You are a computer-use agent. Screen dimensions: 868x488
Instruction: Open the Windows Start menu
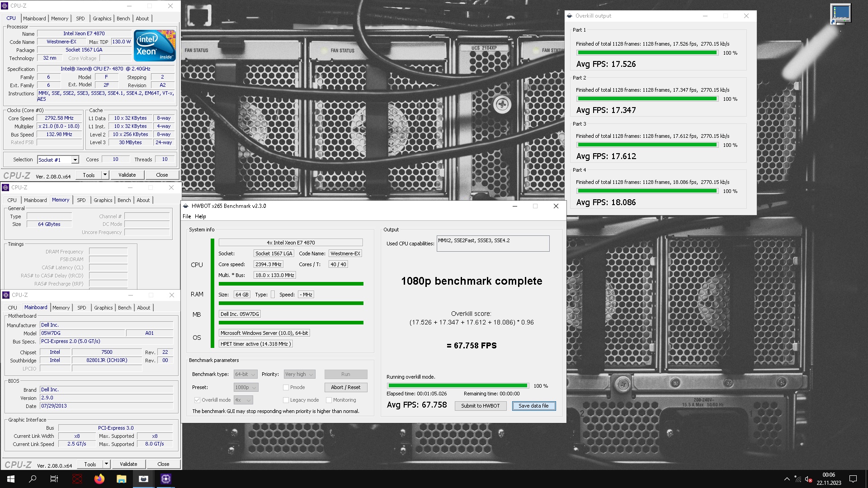click(x=11, y=479)
